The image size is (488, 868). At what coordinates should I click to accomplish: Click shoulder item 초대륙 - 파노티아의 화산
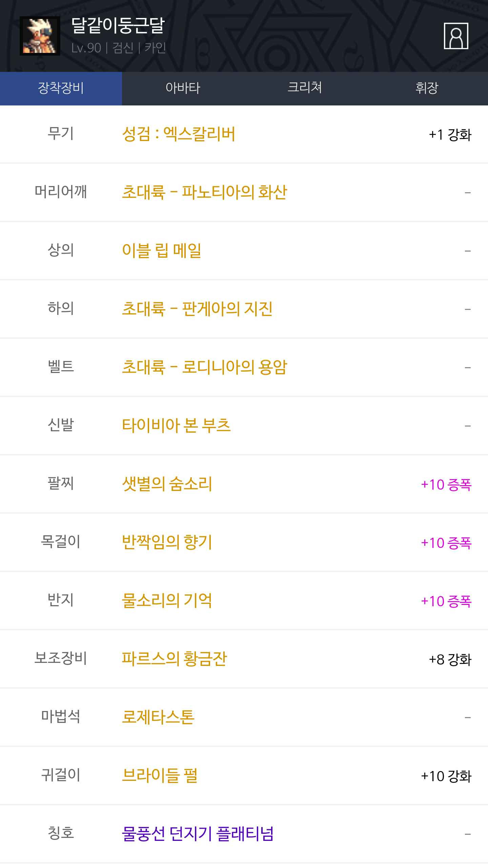204,192
